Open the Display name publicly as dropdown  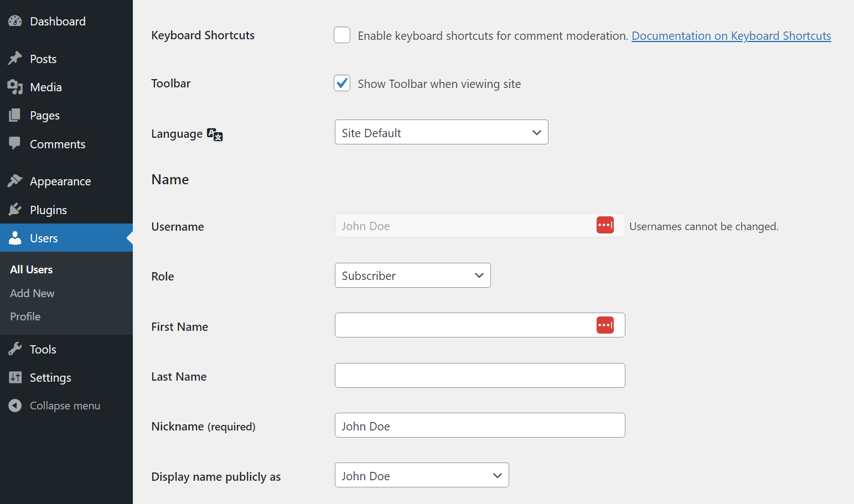[421, 475]
